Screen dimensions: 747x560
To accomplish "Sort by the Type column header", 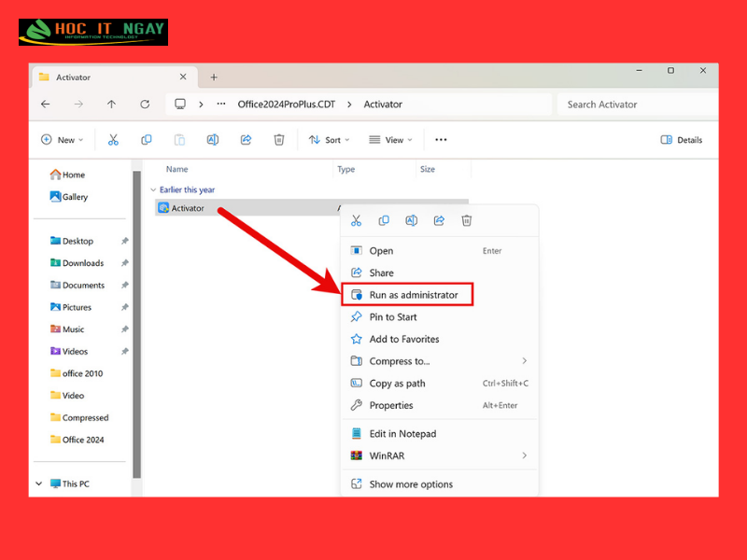I will (x=345, y=169).
